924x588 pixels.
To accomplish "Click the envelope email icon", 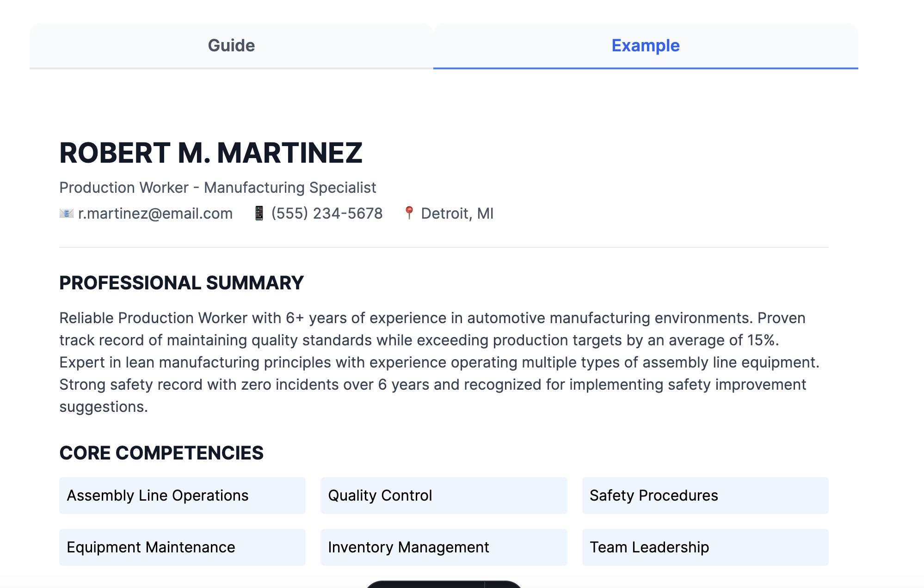I will click(x=67, y=213).
